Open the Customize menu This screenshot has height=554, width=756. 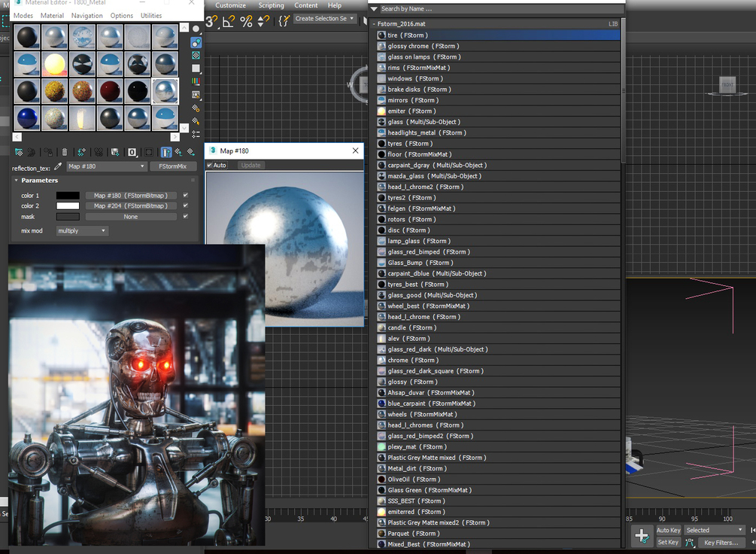230,5
